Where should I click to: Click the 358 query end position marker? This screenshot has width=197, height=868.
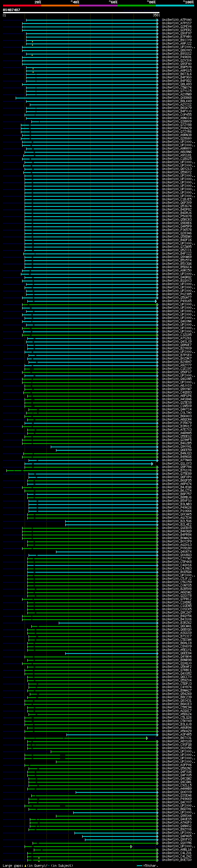(155, 15)
